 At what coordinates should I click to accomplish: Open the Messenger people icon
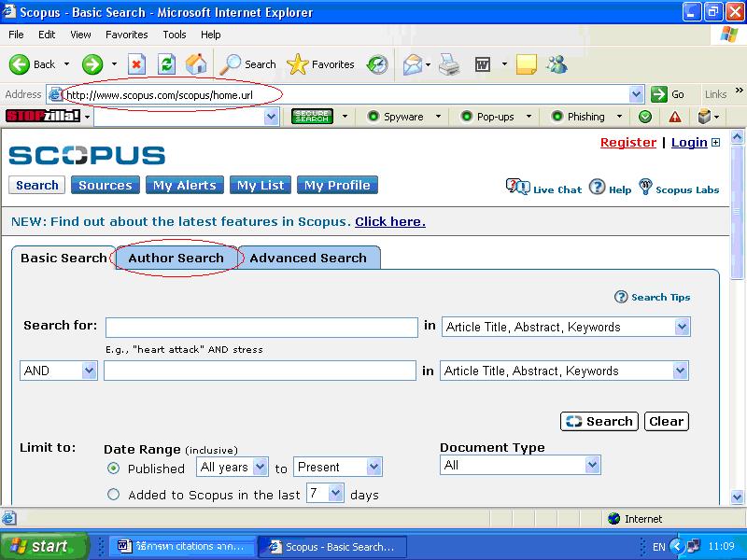557,64
